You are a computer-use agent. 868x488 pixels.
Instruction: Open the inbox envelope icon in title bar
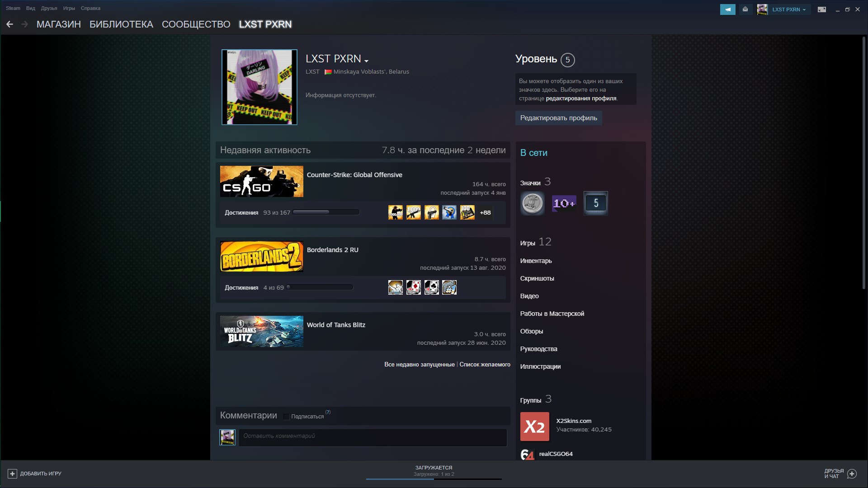[x=745, y=9]
